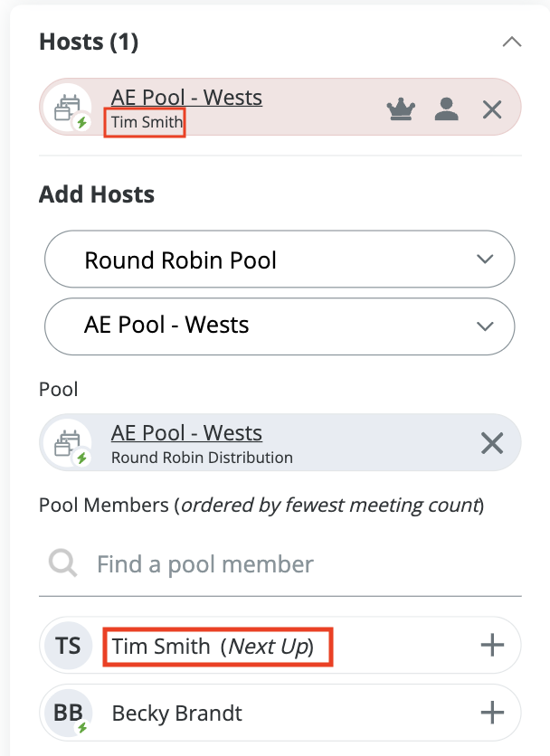550x756 pixels.
Task: Open the AE Pool - Wests dropdown
Action: tap(280, 325)
